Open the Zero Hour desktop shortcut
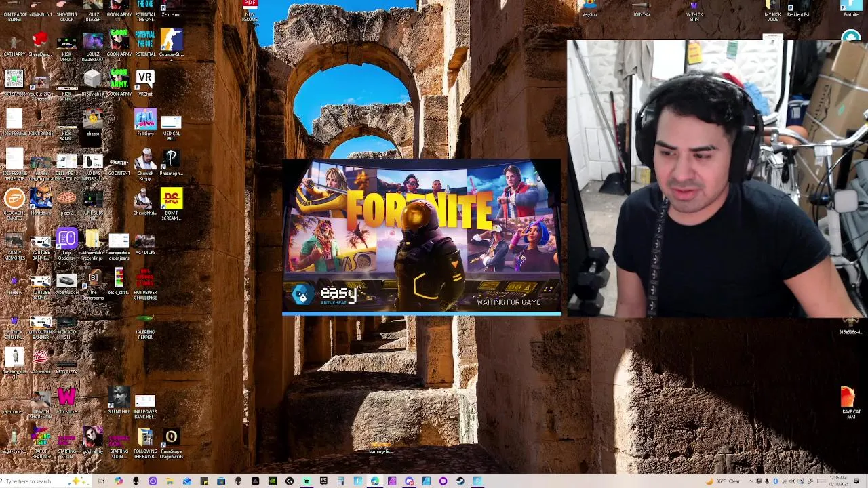Image resolution: width=868 pixels, height=488 pixels. (171, 9)
